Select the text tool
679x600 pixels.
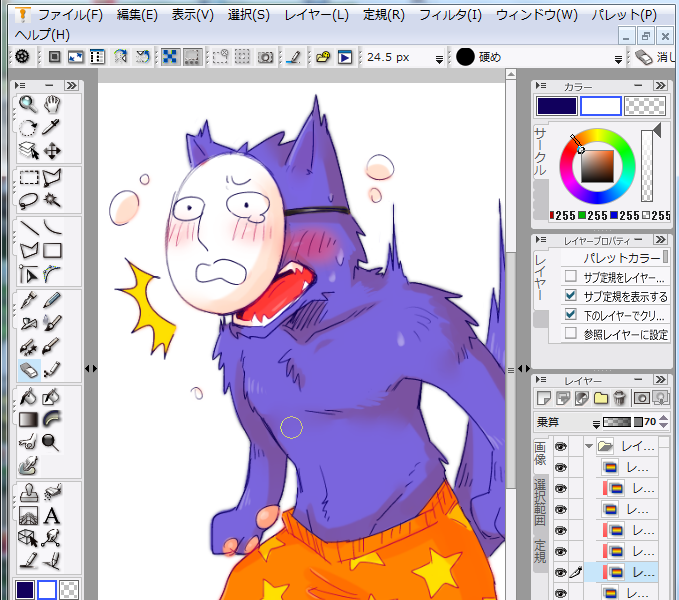pyautogui.click(x=52, y=516)
